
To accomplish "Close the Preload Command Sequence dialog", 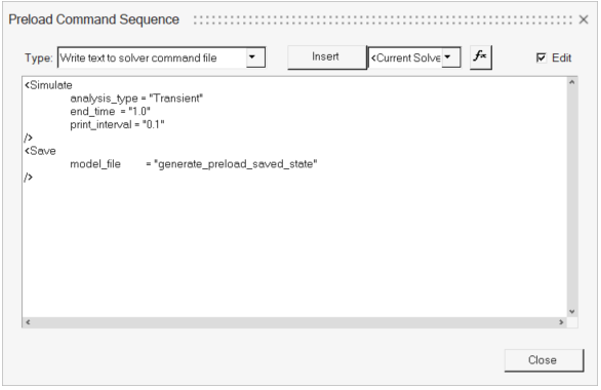I will coord(583,19).
